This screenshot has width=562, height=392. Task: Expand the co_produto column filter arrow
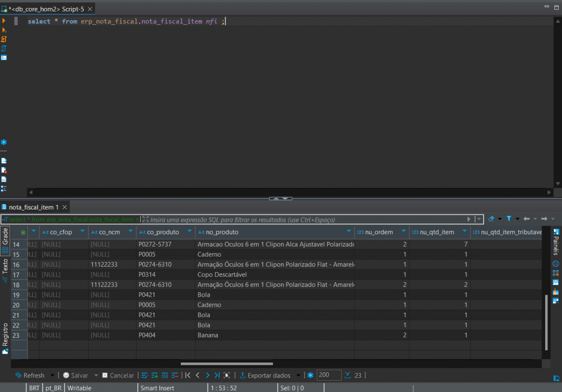189,232
